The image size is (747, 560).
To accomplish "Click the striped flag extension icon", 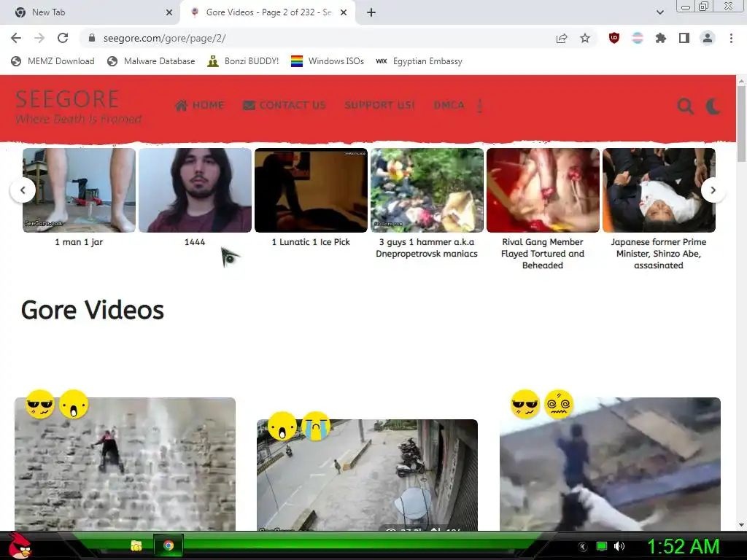I will click(638, 38).
